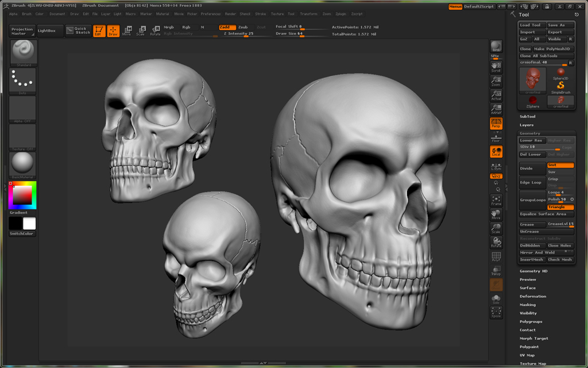Collapse the Geometry section header

coord(530,133)
